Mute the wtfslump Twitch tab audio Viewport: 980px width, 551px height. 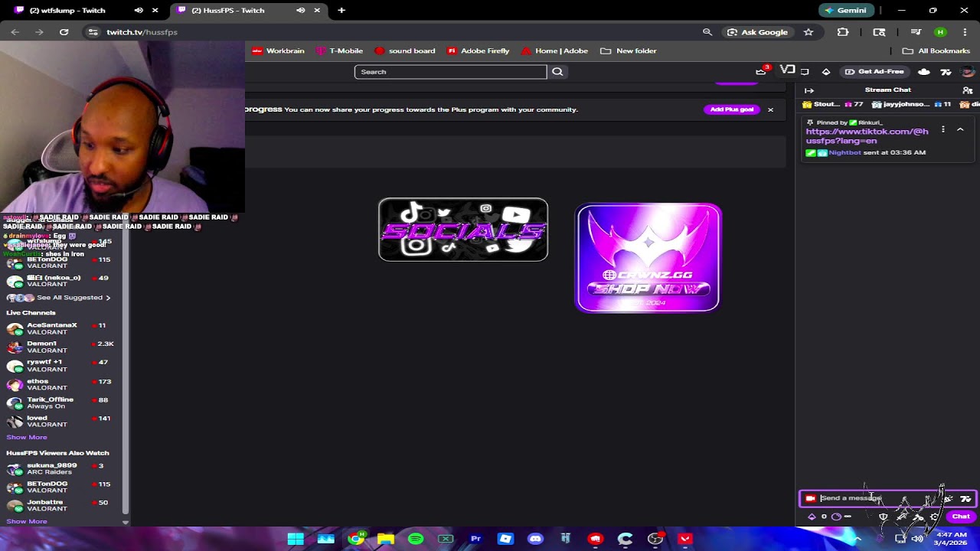[139, 11]
